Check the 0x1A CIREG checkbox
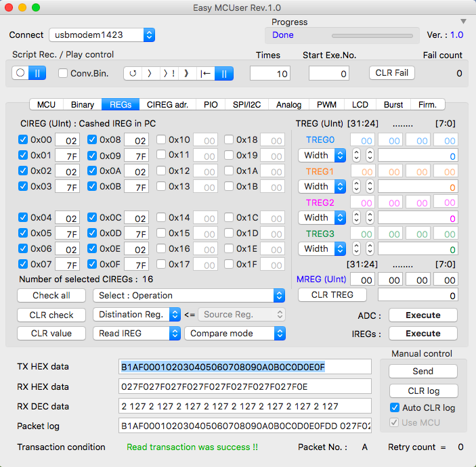Image resolution: width=476 pixels, height=467 pixels. click(x=229, y=171)
